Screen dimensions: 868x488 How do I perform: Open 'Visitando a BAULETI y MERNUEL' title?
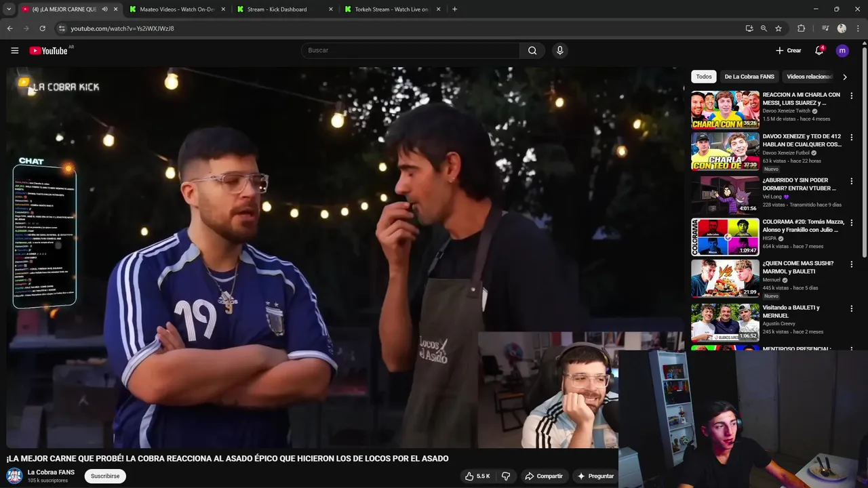tap(791, 312)
